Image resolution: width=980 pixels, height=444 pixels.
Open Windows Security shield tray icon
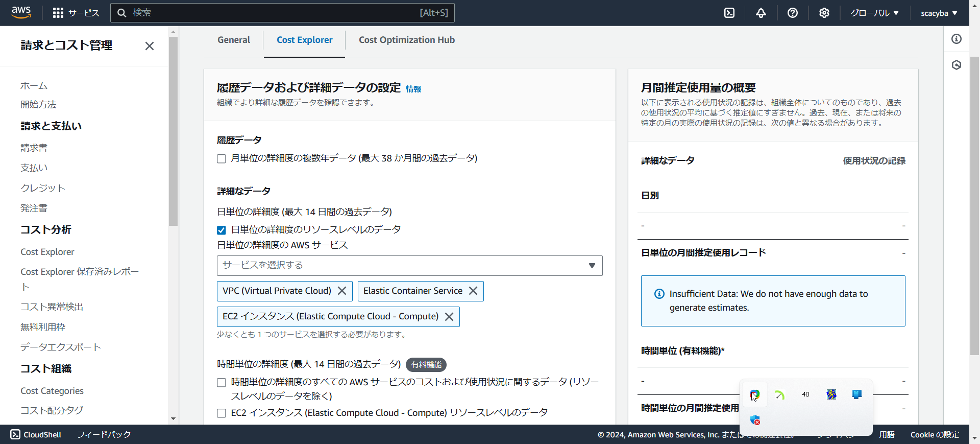point(755,420)
